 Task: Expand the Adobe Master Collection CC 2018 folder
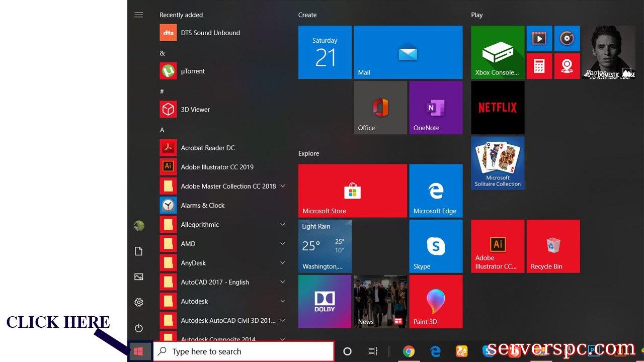click(x=282, y=186)
